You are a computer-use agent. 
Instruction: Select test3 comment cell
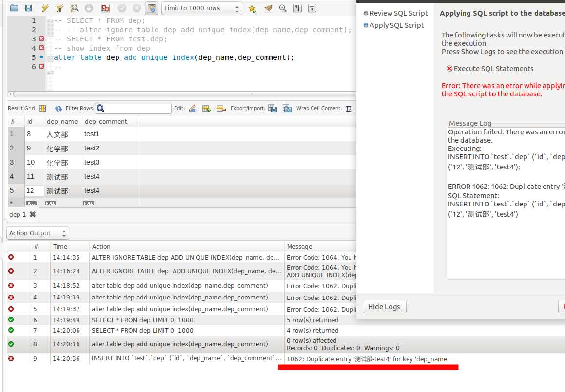[x=110, y=162]
